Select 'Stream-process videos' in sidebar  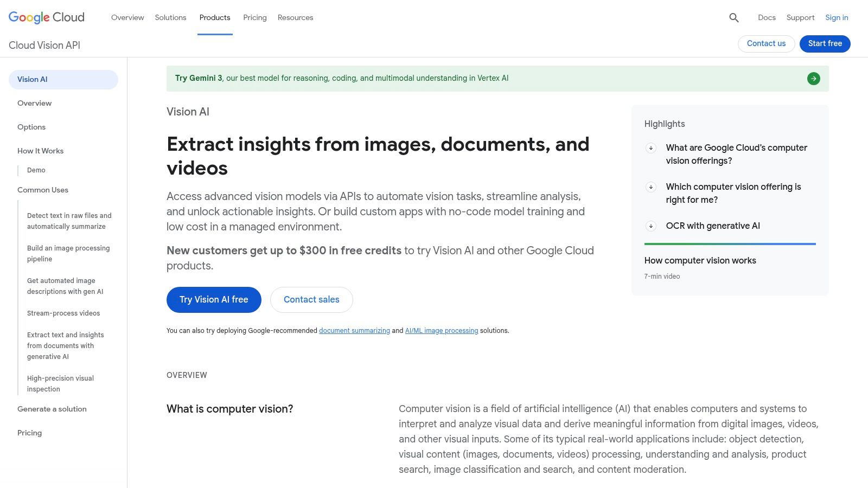[63, 313]
